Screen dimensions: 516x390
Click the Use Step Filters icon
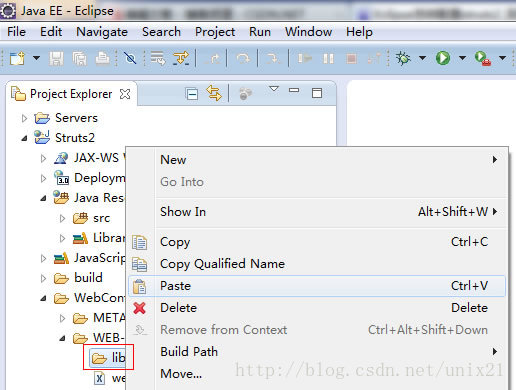click(181, 58)
